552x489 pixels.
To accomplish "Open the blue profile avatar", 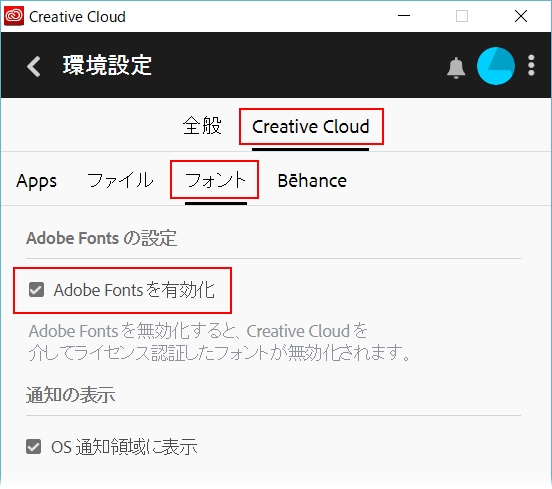I will [x=496, y=66].
